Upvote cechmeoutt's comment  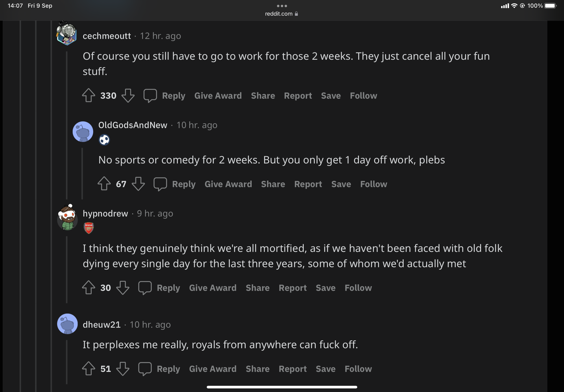pyautogui.click(x=88, y=95)
